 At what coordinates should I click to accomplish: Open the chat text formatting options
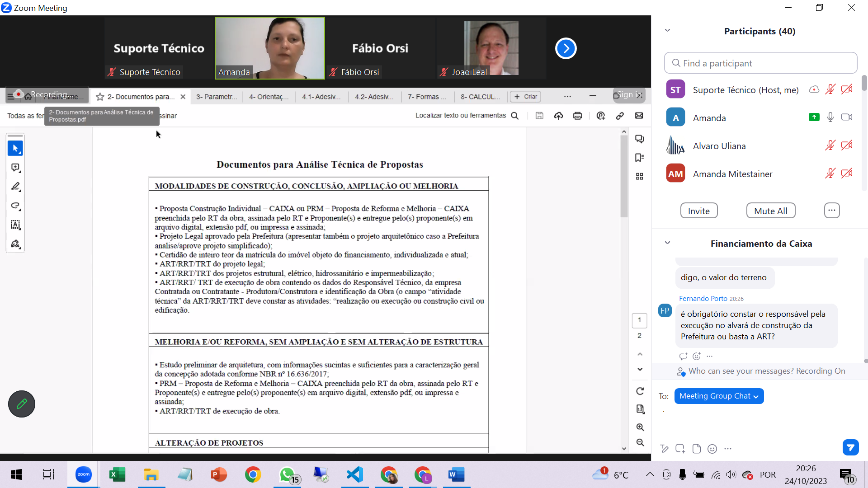[664, 449]
